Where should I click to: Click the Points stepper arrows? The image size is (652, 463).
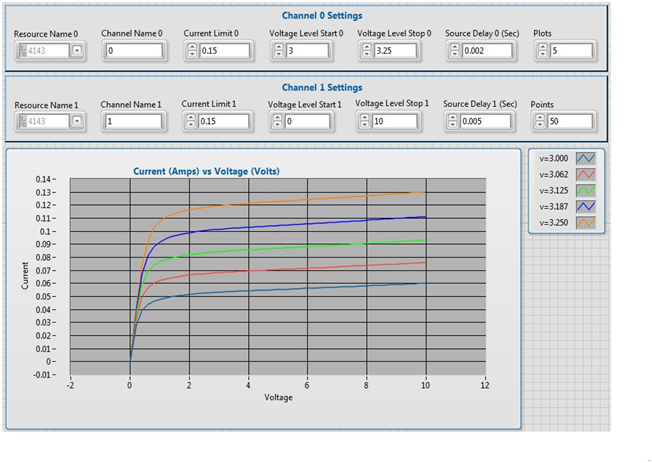coord(538,121)
